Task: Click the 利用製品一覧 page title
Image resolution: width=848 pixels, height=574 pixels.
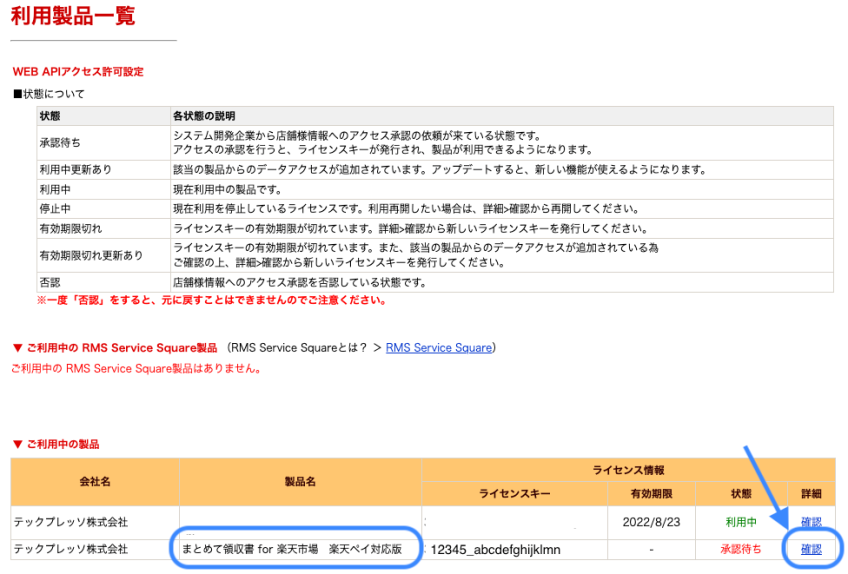Action: [x=73, y=17]
